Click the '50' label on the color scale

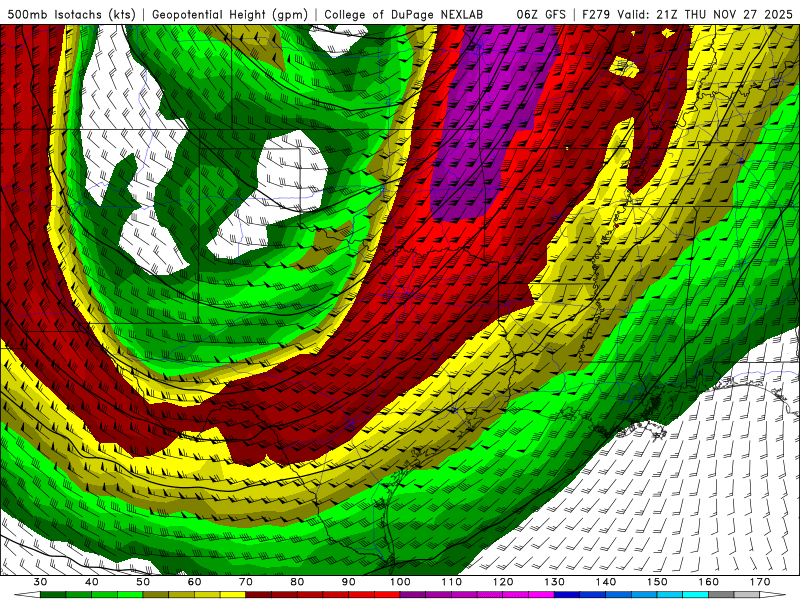tap(143, 582)
